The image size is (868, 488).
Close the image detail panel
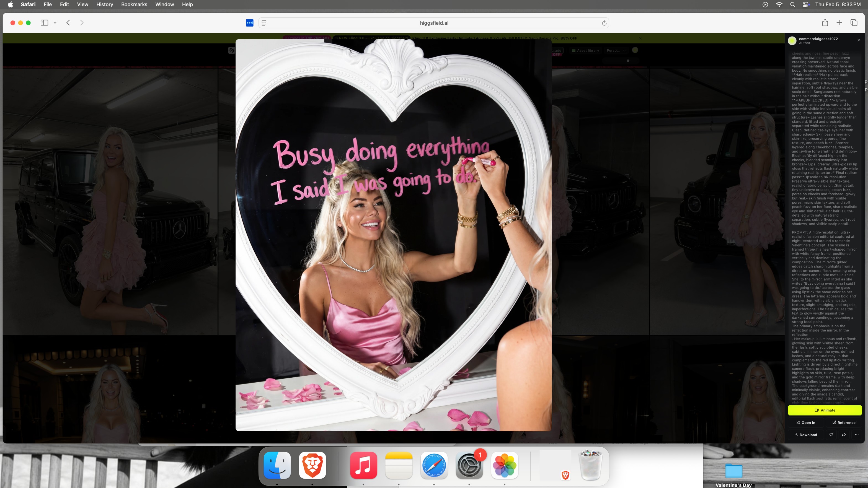859,40
